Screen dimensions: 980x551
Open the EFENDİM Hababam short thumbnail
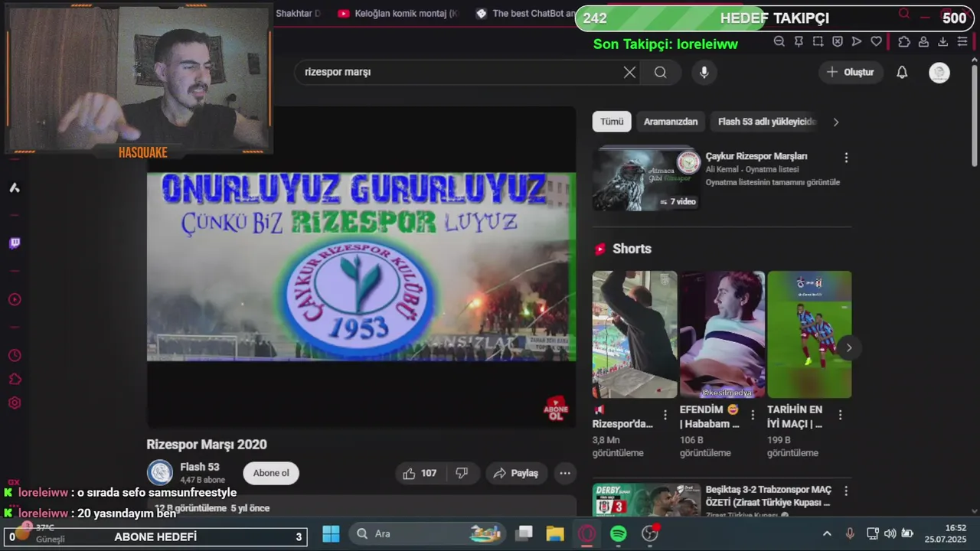click(722, 334)
